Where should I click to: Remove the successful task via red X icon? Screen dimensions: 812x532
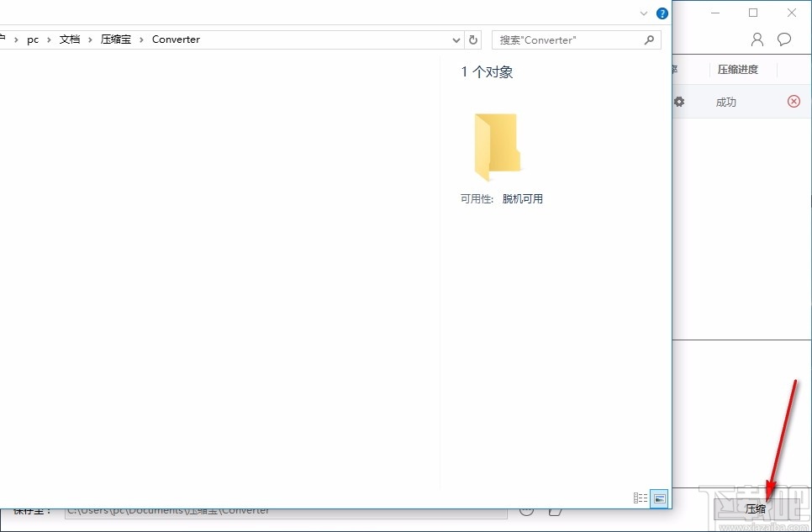pos(794,101)
